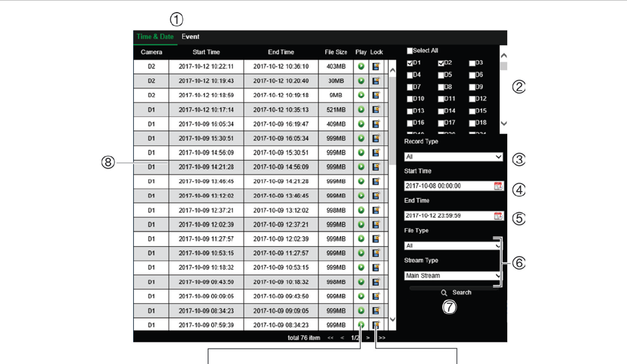Click the End Time column header
627x364 pixels.
point(280,52)
